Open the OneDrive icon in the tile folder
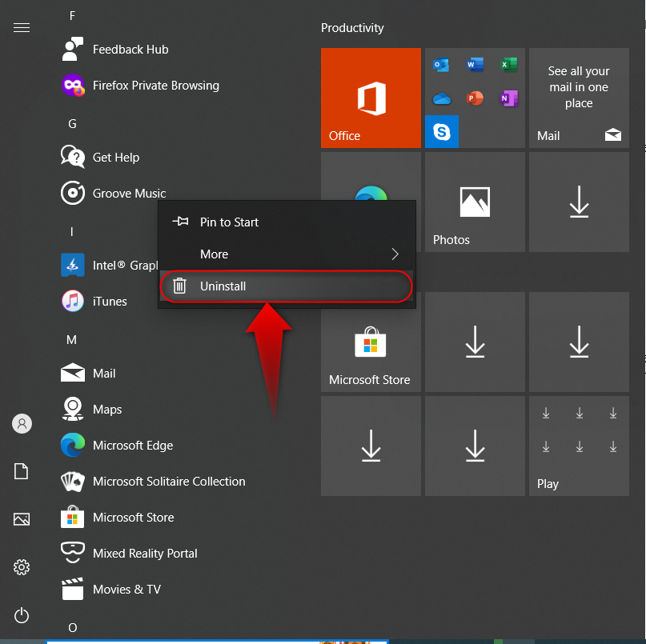The height and width of the screenshot is (644, 646). pos(441,98)
